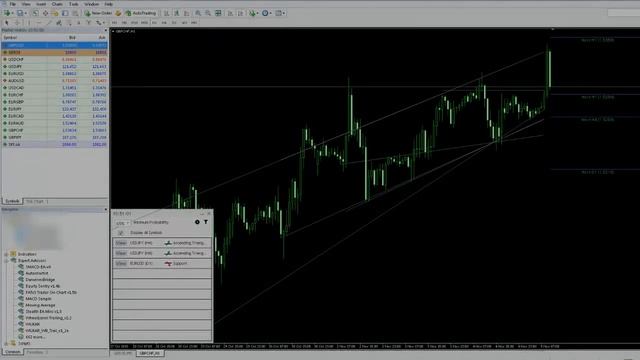Switch to the H4 timeframe button

(x=164, y=23)
